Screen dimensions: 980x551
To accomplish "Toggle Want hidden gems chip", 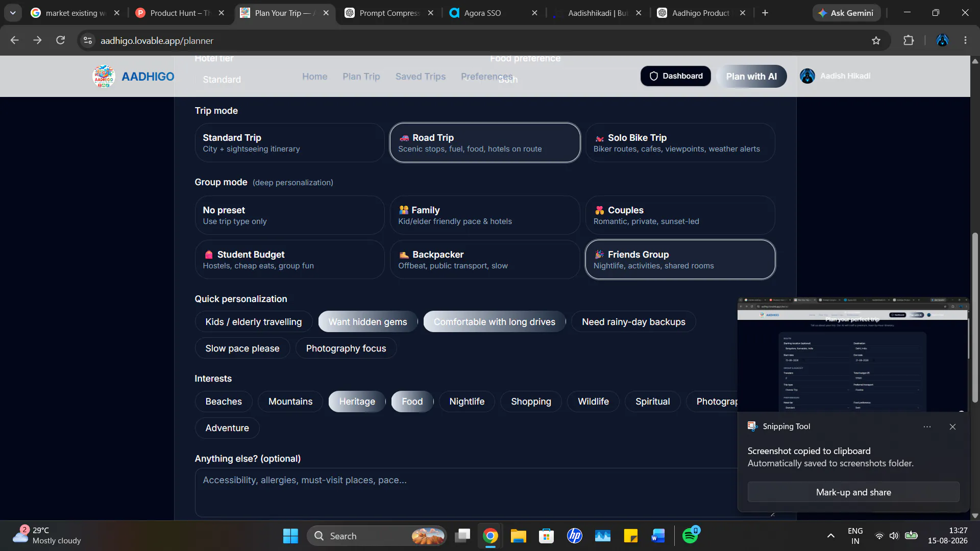I will pyautogui.click(x=368, y=322).
